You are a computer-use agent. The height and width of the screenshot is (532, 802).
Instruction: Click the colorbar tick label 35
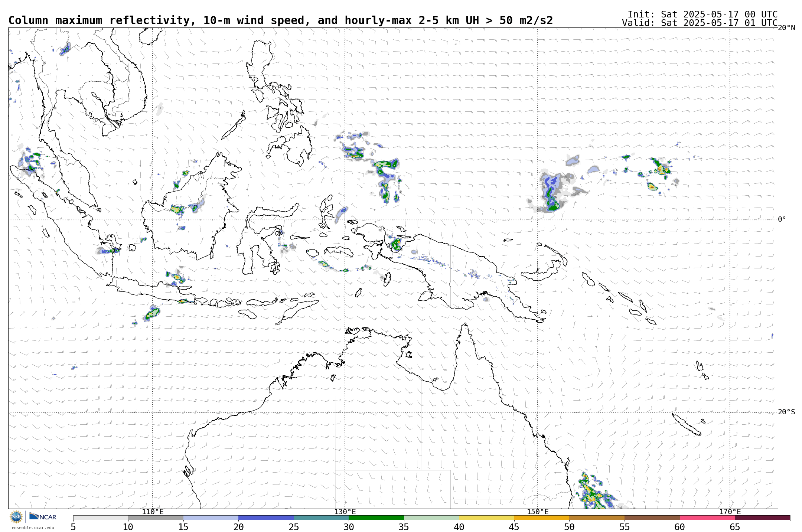(x=404, y=527)
